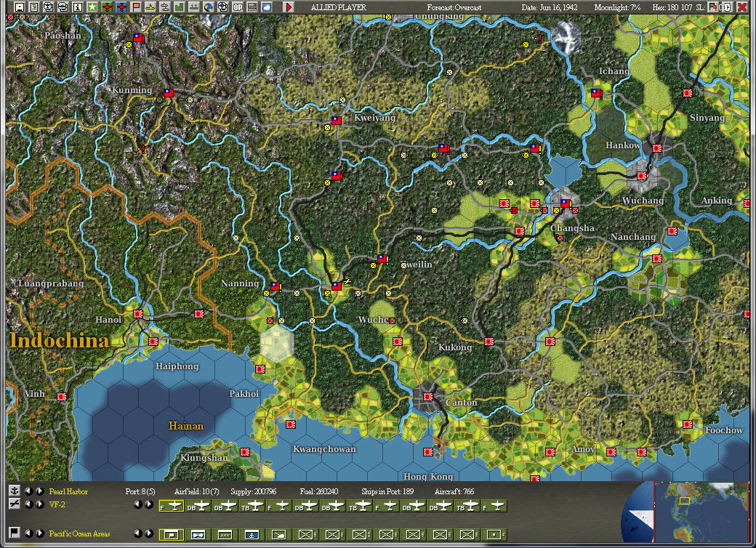Click the brown stripe toolbar icon
Viewport: 756px width, 548px height.
point(252,7)
